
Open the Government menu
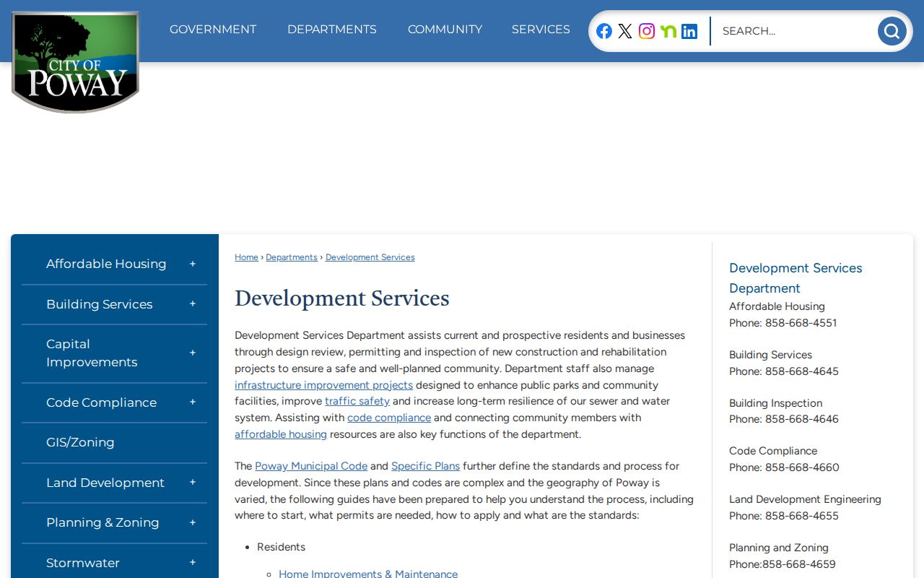(213, 30)
